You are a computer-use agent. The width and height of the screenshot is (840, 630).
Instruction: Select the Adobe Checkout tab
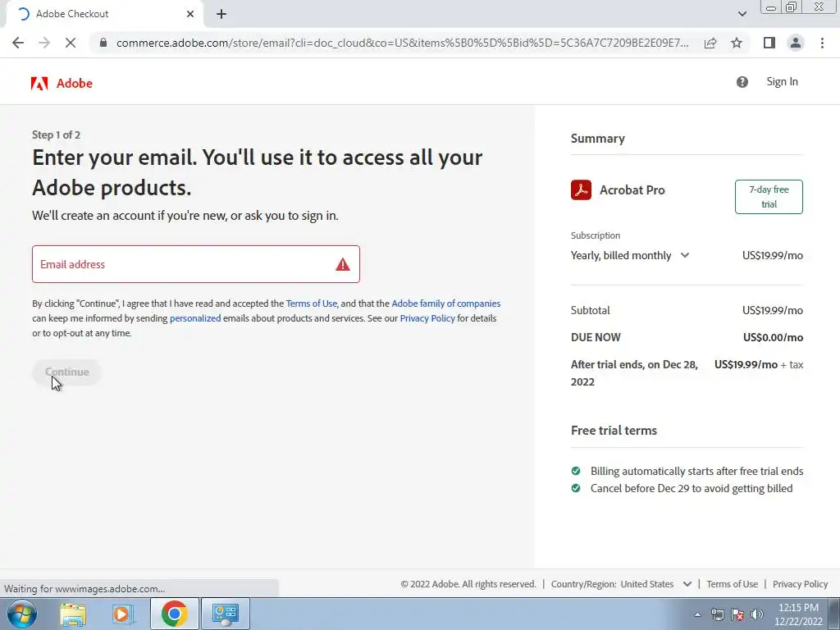pyautogui.click(x=104, y=14)
